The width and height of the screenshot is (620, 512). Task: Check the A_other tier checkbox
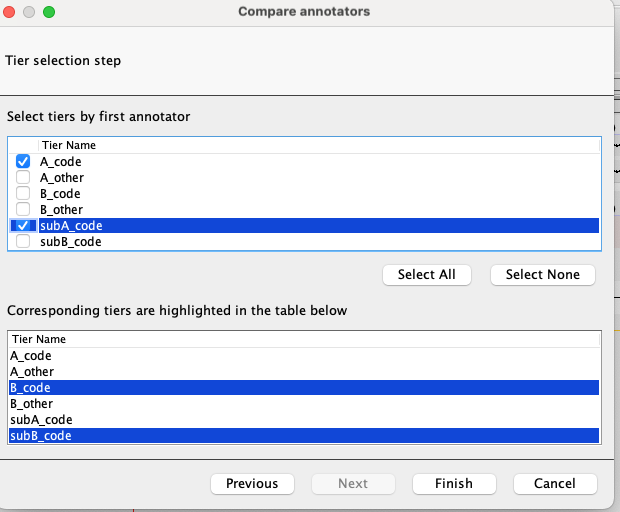tap(23, 177)
